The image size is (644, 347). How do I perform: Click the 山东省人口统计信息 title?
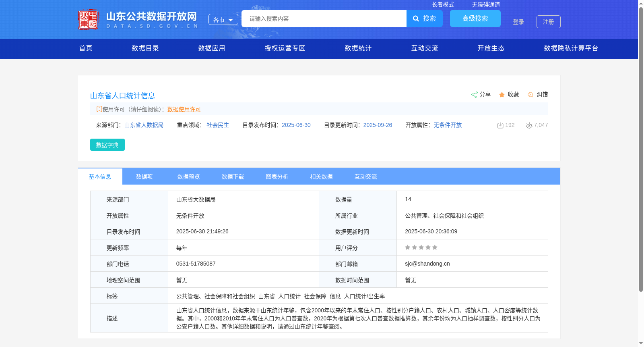pos(122,96)
